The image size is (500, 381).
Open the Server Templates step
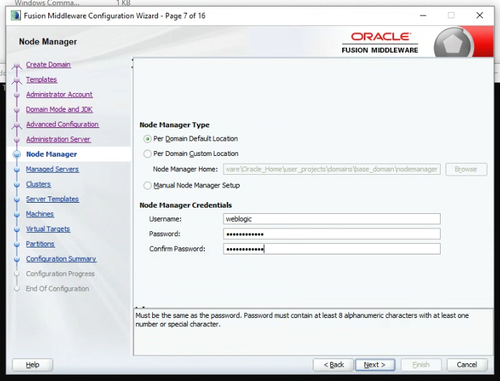point(52,199)
